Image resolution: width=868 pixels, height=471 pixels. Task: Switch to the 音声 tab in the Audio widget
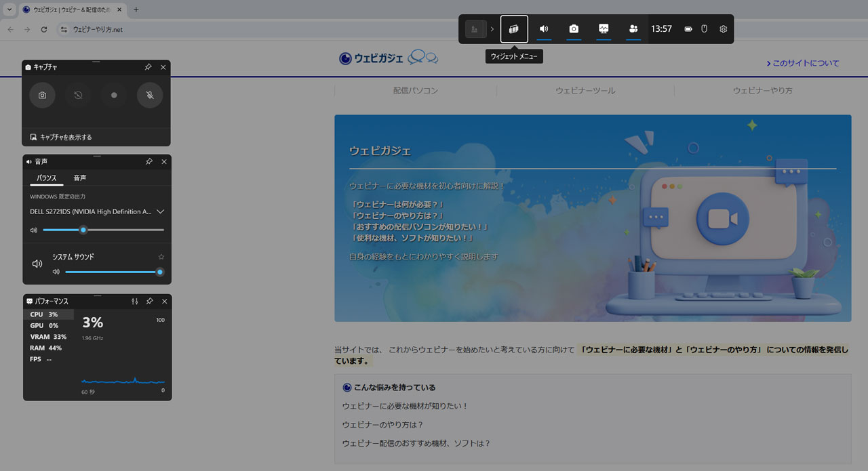click(x=79, y=178)
